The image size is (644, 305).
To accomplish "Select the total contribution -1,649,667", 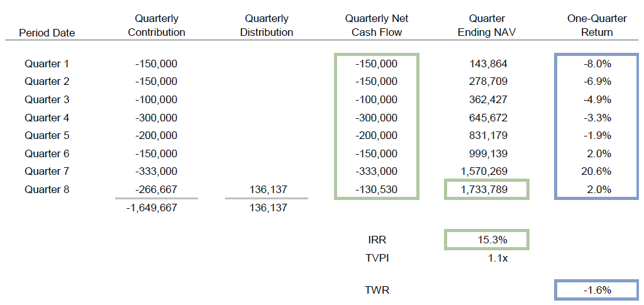I will [157, 208].
